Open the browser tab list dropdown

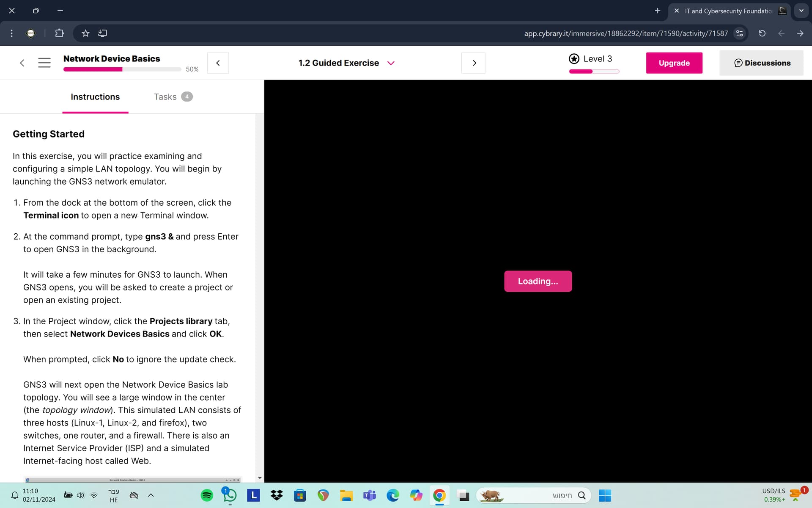point(801,11)
